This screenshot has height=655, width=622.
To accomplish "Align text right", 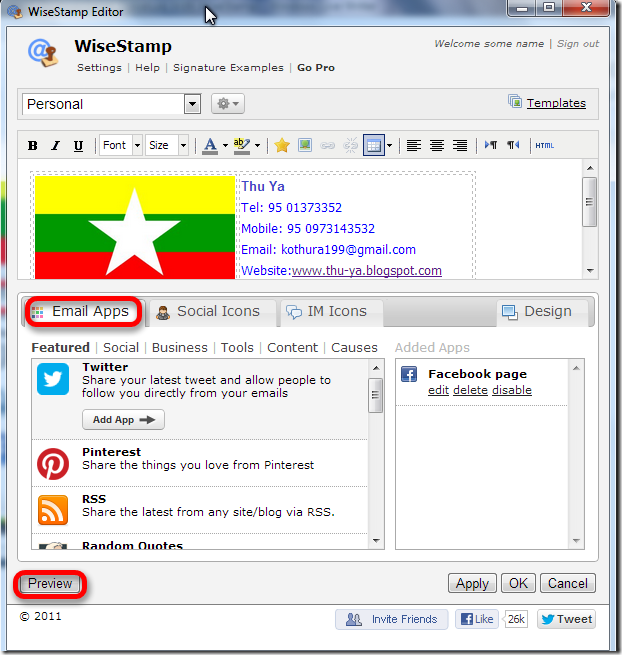I will point(460,145).
